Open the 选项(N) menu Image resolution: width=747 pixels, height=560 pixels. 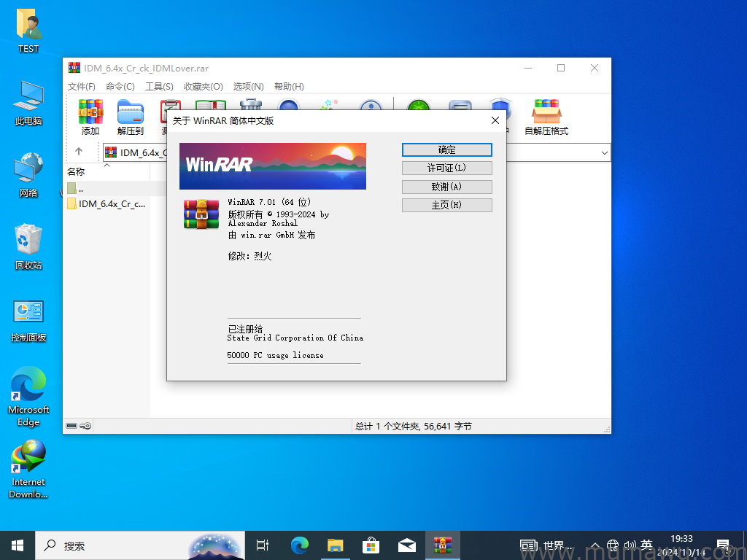[x=248, y=86]
